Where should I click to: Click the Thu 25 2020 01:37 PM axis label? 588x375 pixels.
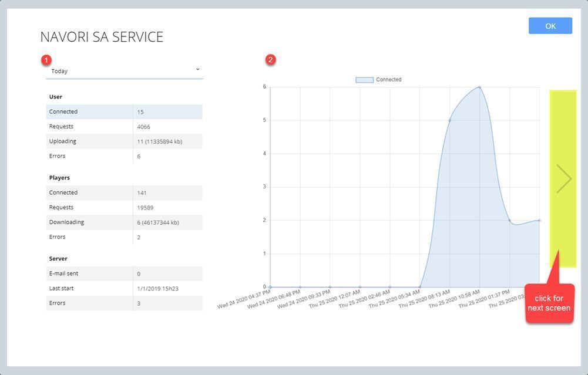(x=484, y=299)
